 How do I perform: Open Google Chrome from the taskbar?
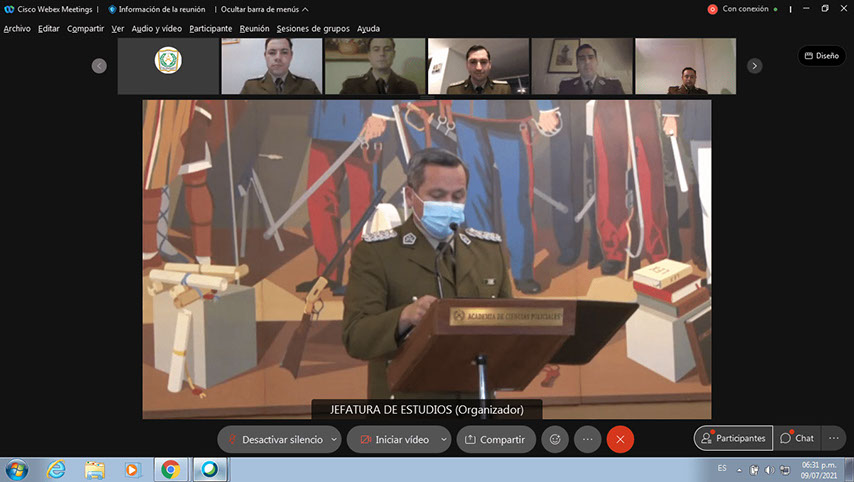tap(170, 469)
